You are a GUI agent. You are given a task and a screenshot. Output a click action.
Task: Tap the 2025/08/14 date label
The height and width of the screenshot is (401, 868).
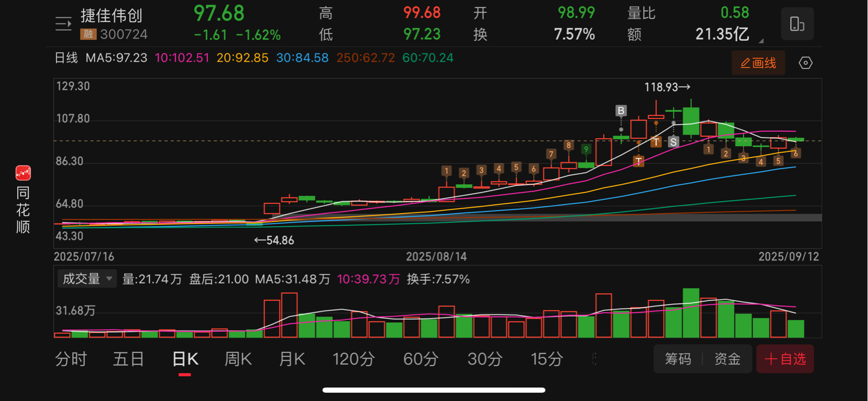[x=436, y=257]
